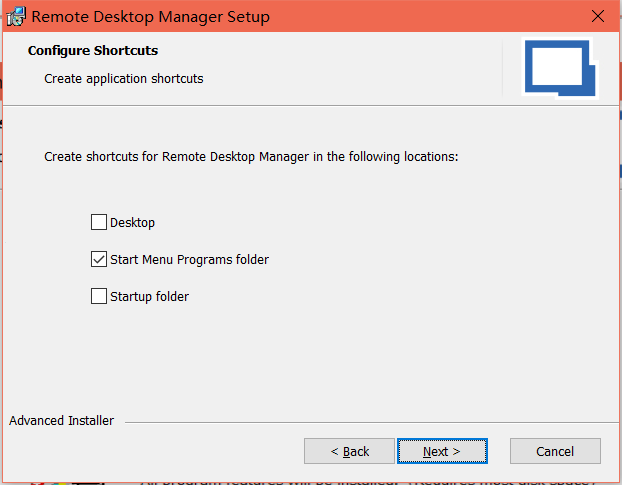This screenshot has height=485, width=622.
Task: Click the Next button
Action: (x=442, y=451)
